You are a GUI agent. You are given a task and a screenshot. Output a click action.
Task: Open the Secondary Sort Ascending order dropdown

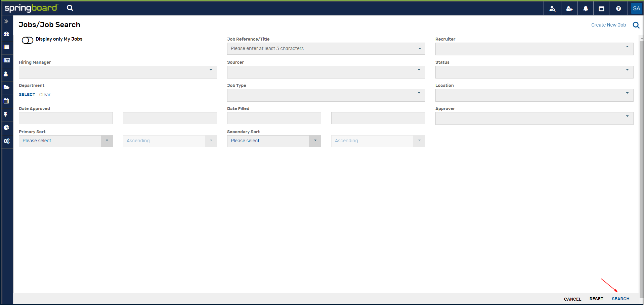click(x=378, y=141)
